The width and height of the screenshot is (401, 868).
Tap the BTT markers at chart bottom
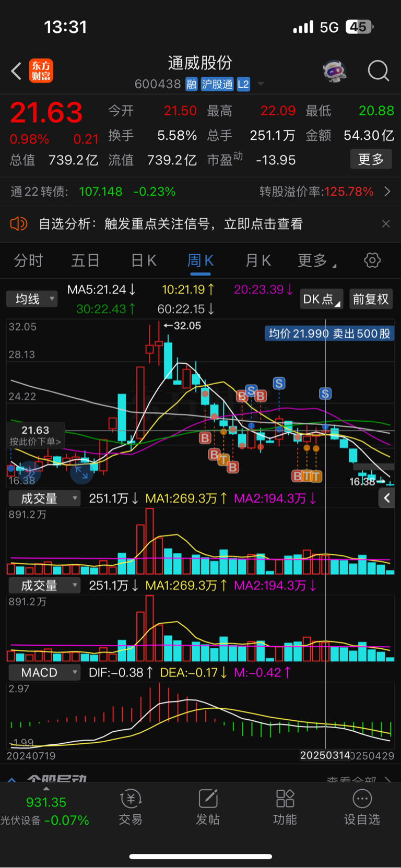tap(307, 475)
